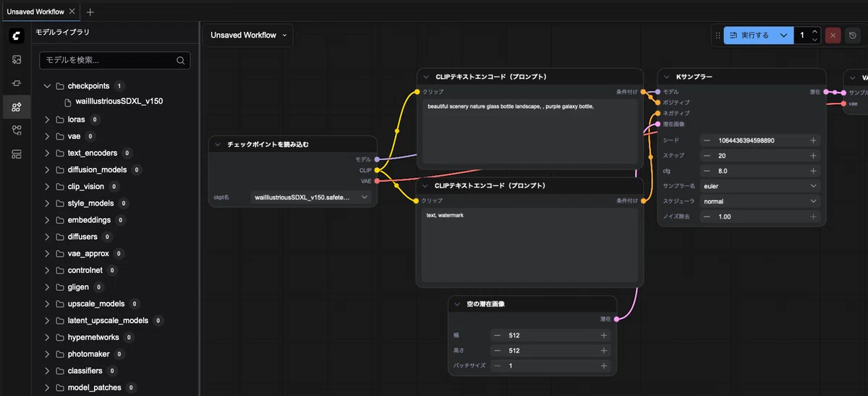The height and width of the screenshot is (396, 868).
Task: Click the VAE output socket on checkpoint loader
Action: (x=377, y=181)
